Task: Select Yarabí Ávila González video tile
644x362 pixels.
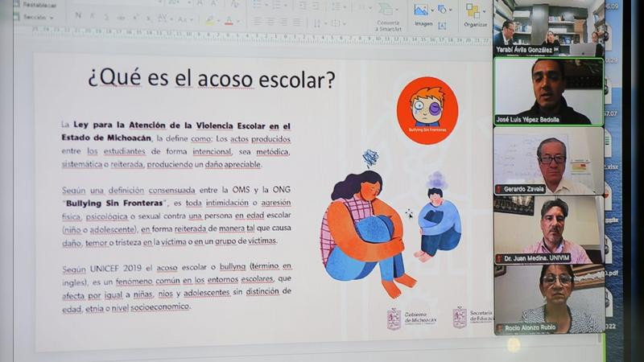Action: pyautogui.click(x=549, y=27)
